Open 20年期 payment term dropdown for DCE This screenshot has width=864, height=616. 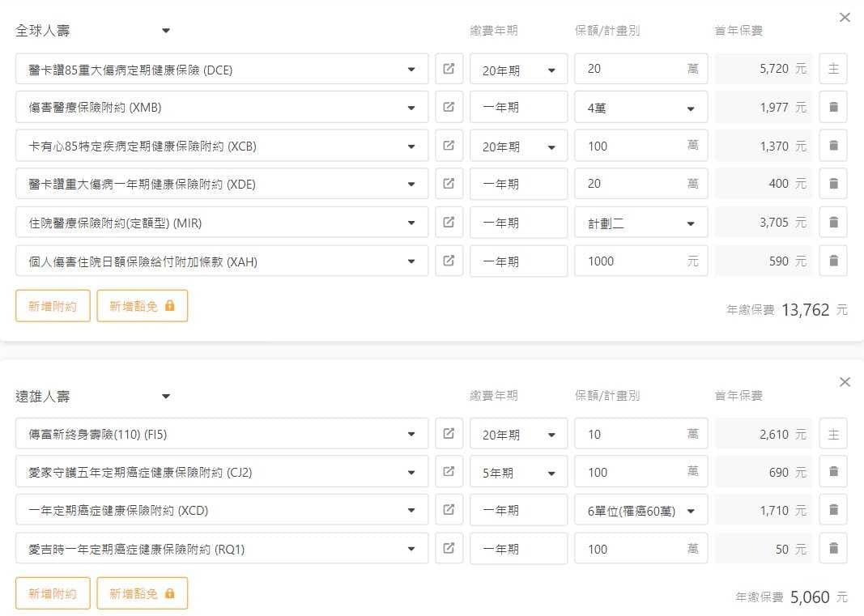[x=518, y=70]
